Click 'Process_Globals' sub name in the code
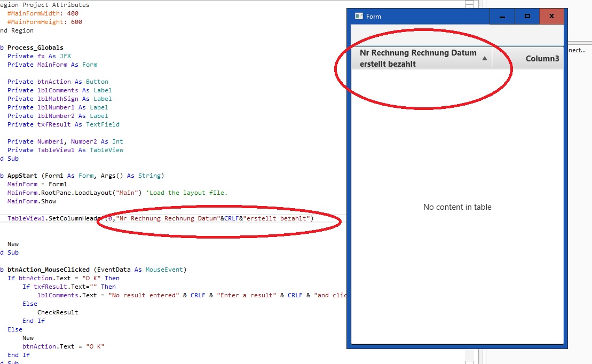Image resolution: width=592 pixels, height=364 pixels. [x=35, y=48]
